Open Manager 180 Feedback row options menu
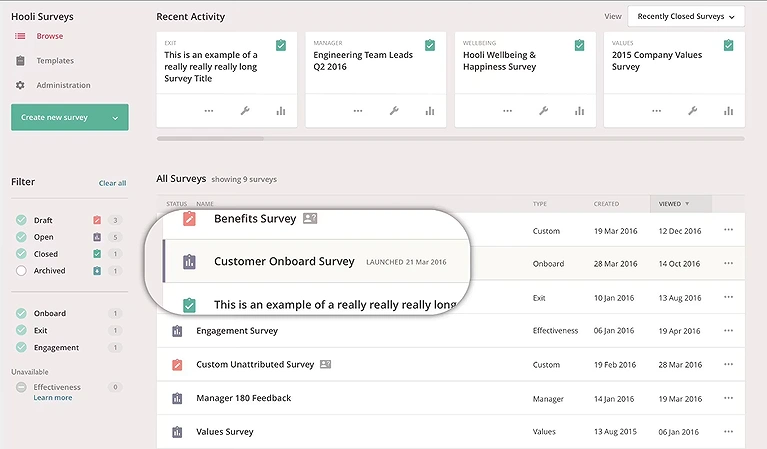This screenshot has height=449, width=767. coord(728,398)
